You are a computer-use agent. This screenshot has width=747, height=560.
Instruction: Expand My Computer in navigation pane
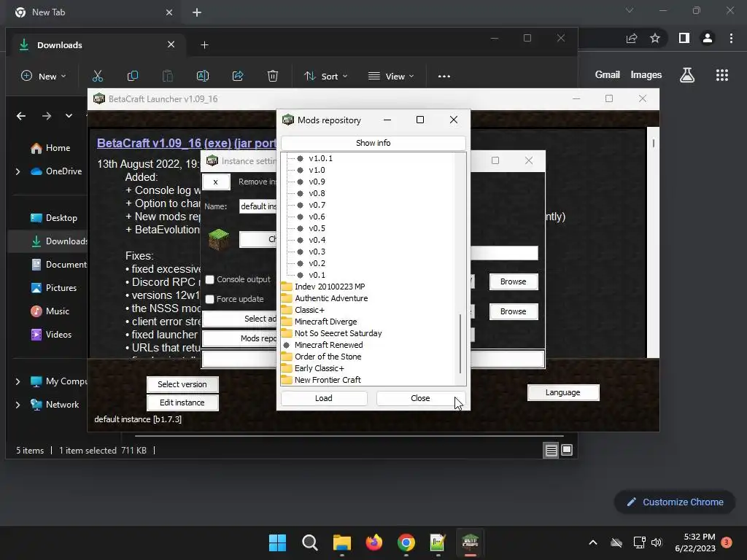pos(18,381)
